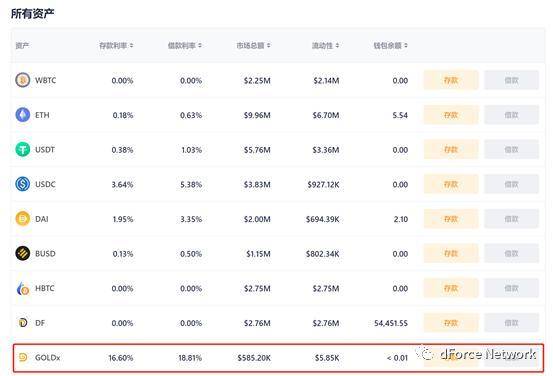Click the 存款 button for WBTC

[451, 80]
